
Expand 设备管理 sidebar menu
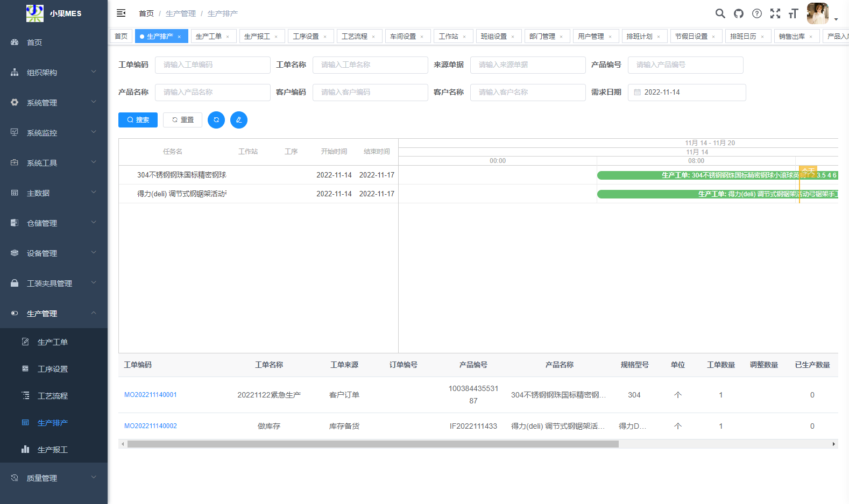pos(54,253)
